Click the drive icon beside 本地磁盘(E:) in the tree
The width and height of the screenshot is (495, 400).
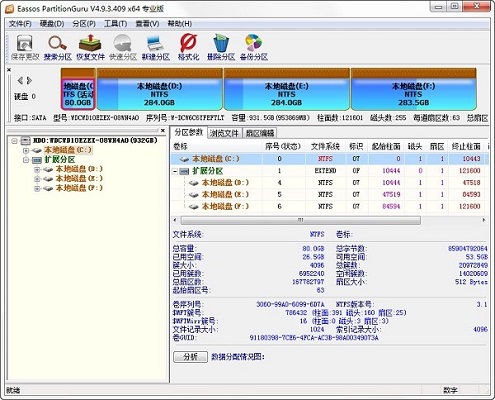tap(48, 179)
